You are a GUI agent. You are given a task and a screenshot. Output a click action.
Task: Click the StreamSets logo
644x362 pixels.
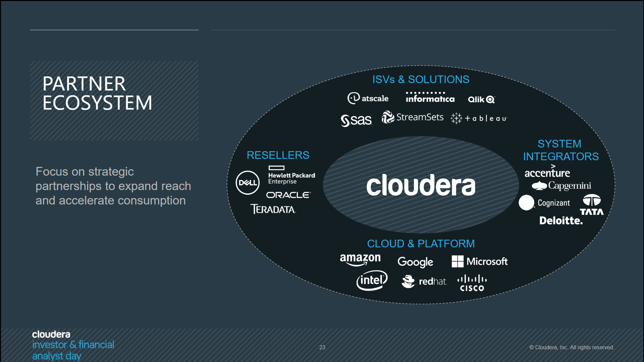pyautogui.click(x=413, y=117)
